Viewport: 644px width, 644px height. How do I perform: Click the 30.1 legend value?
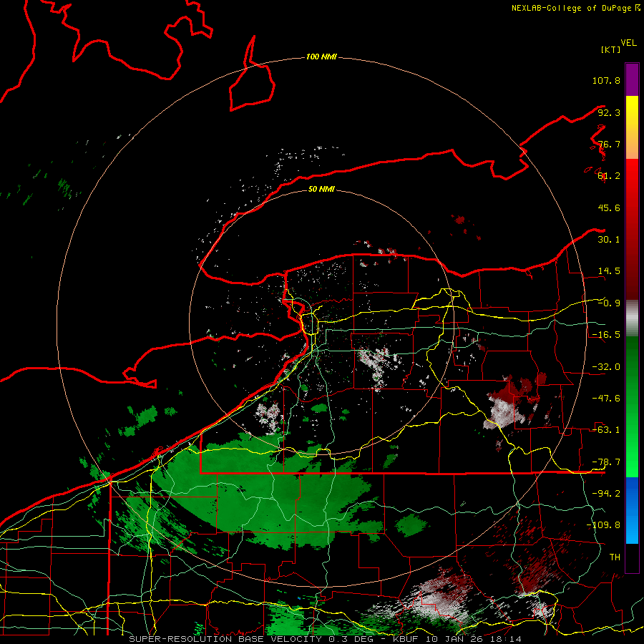click(x=609, y=240)
